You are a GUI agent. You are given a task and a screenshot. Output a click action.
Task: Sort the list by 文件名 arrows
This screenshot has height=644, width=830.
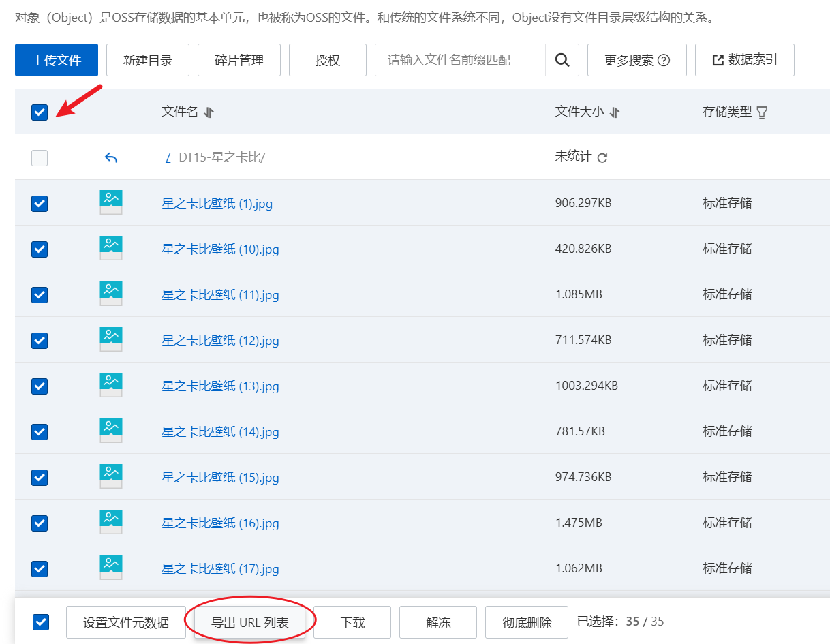pos(209,112)
